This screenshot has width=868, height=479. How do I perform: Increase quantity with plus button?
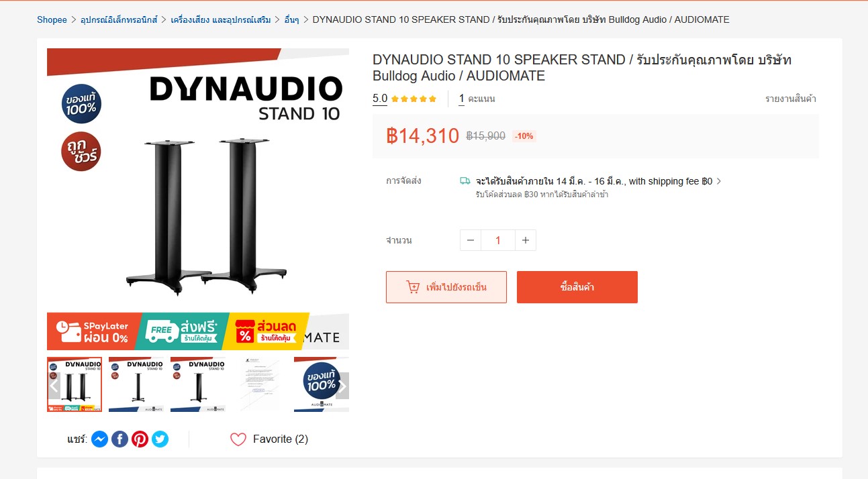(526, 240)
